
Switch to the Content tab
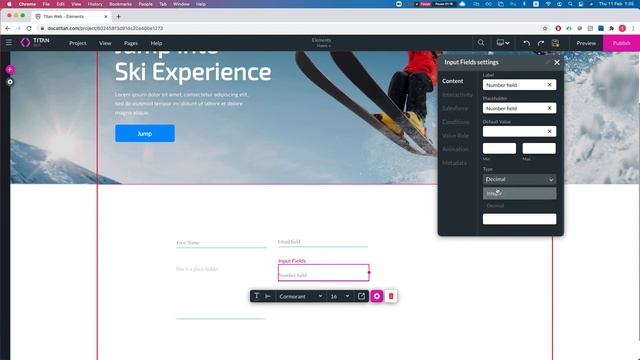pyautogui.click(x=452, y=81)
